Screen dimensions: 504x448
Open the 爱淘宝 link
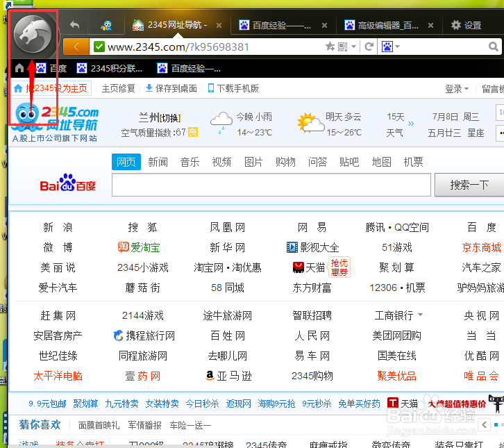(x=139, y=247)
